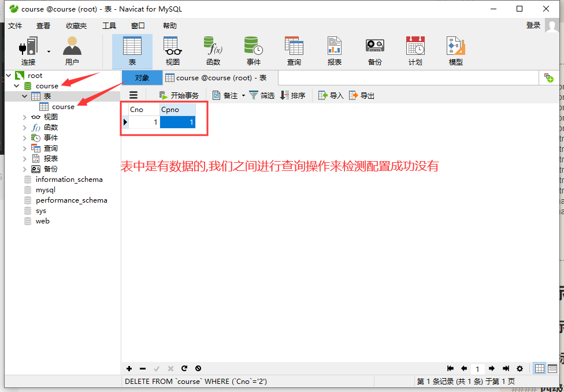Click the new tab icon at top right
564x392 pixels.
point(548,77)
